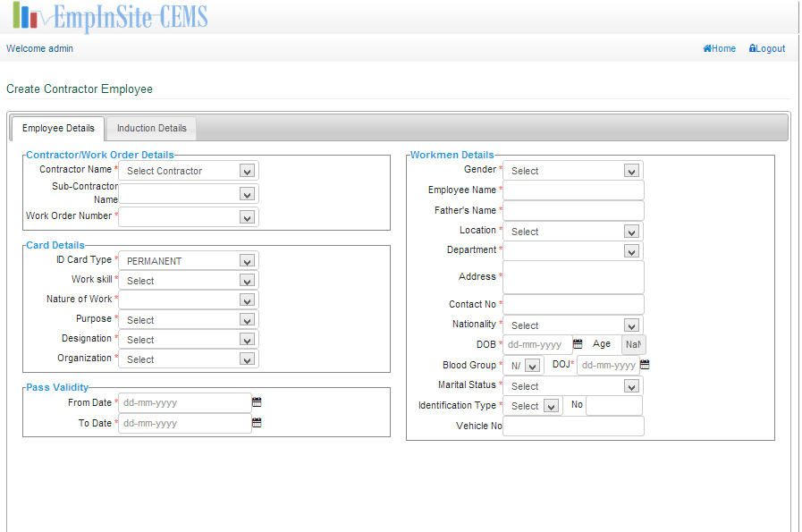The height and width of the screenshot is (532, 802).
Task: Select the Employee Details tab
Action: (x=57, y=128)
